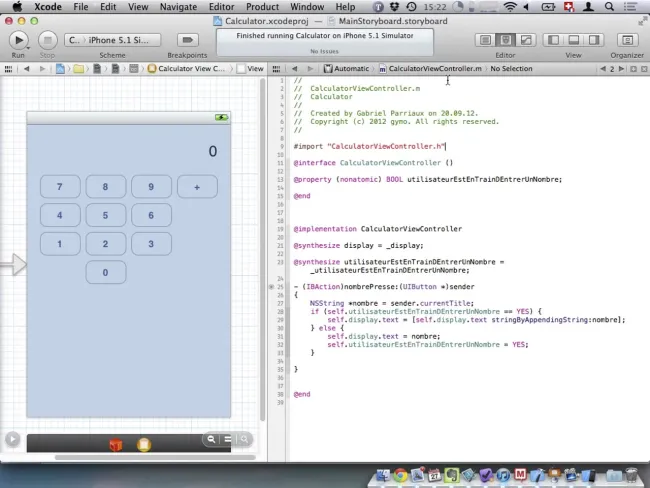Open the Version editor
The width and height of the screenshot is (650, 488).
pos(526,40)
